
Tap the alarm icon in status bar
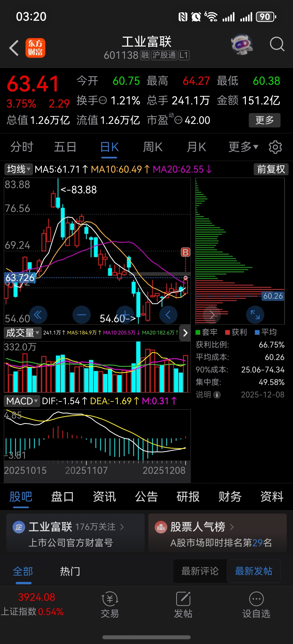tap(196, 17)
